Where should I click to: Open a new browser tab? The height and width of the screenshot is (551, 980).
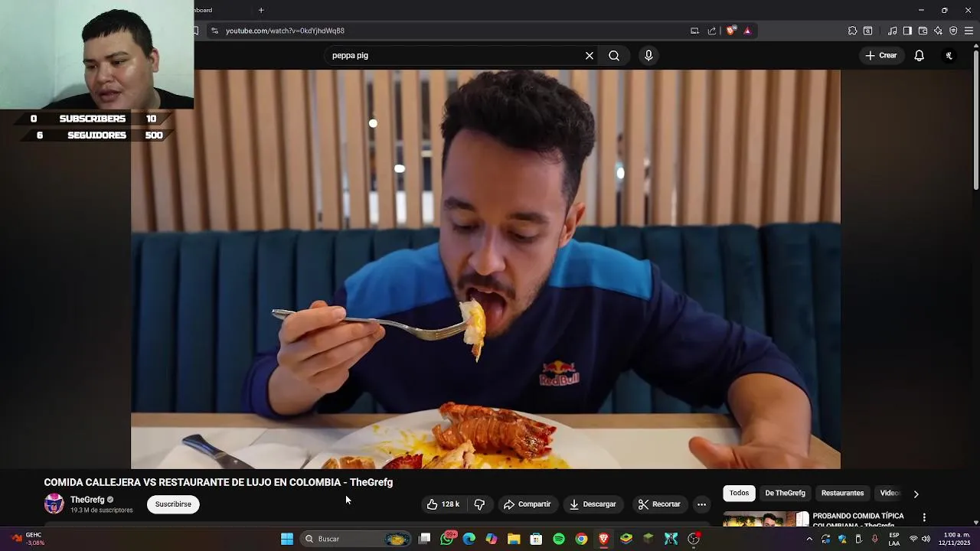pos(261,10)
